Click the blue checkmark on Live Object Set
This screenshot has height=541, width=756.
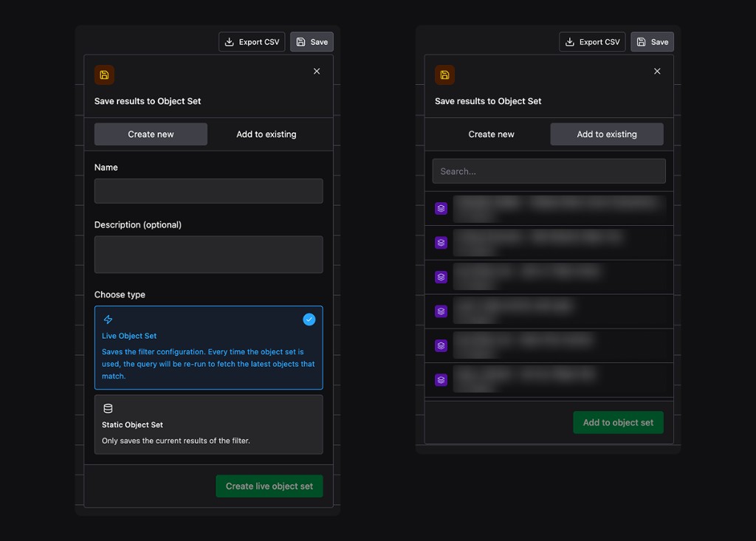tap(309, 319)
